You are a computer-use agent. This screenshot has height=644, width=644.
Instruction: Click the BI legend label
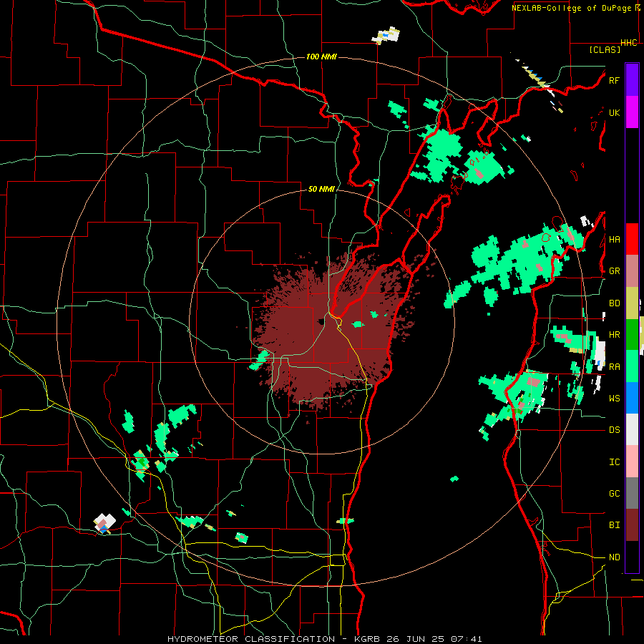coord(615,525)
